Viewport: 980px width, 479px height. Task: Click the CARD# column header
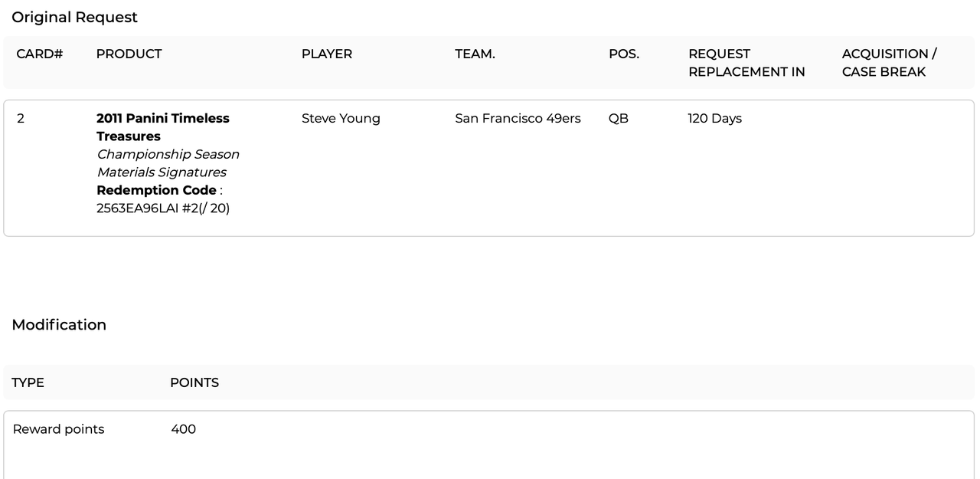click(x=39, y=54)
